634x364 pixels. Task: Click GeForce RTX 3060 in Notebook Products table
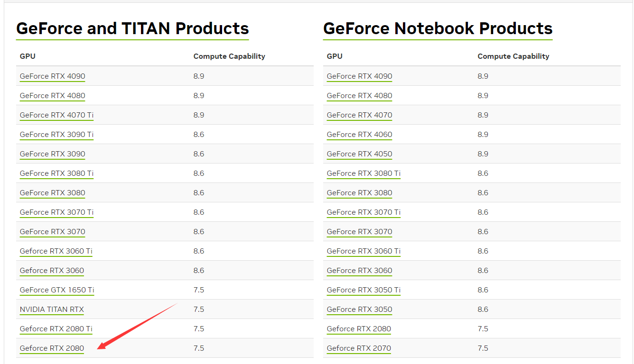360,271
